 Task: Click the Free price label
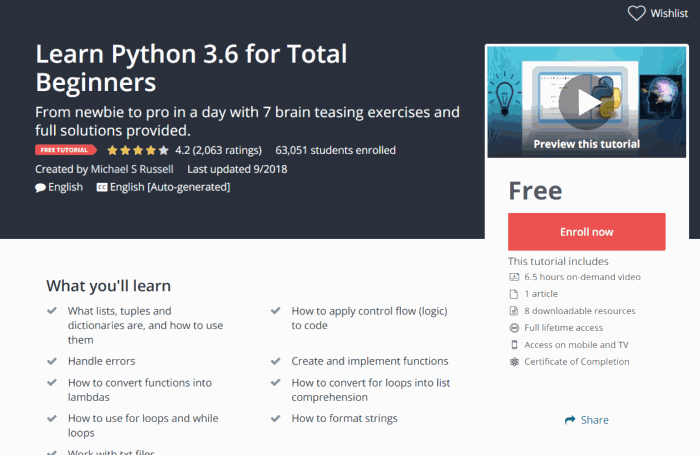(x=535, y=191)
